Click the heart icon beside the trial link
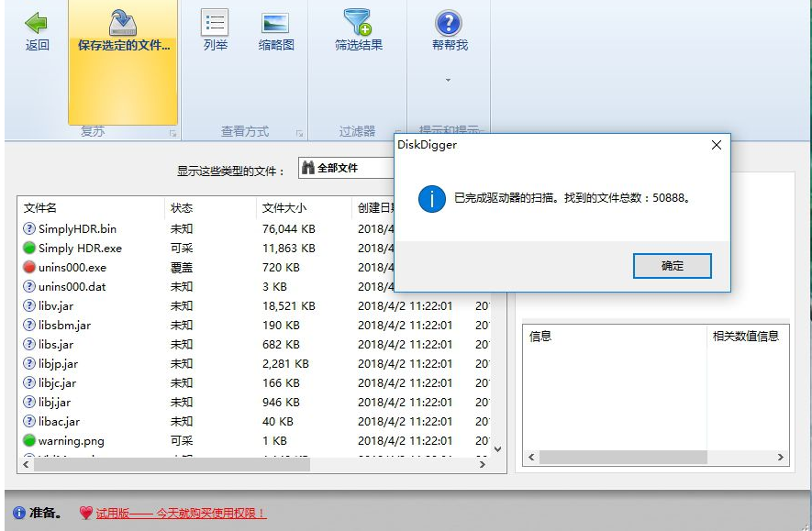Viewport: 812px width, 531px height. tap(86, 513)
